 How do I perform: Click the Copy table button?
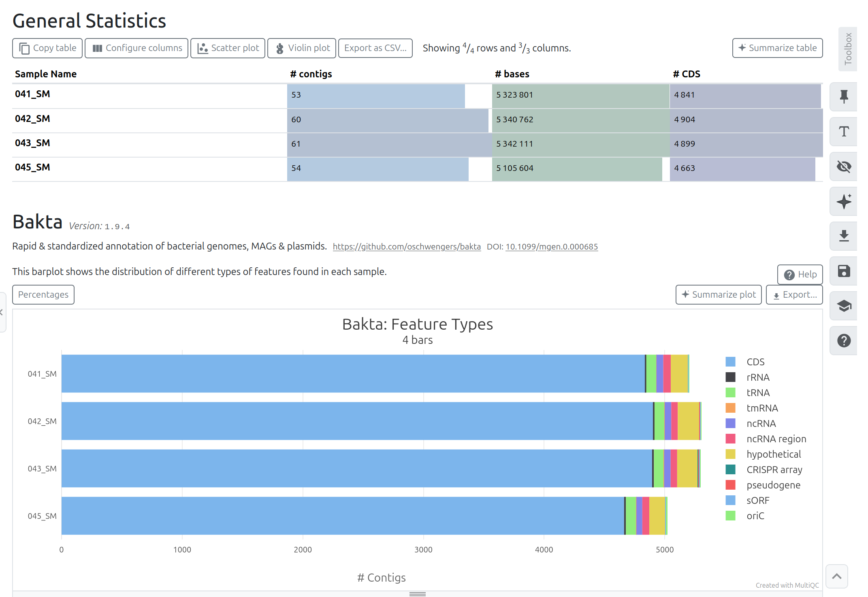pos(47,48)
